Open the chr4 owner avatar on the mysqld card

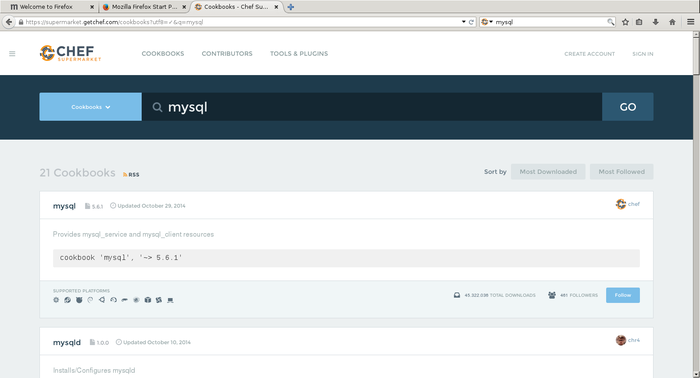[x=621, y=340]
